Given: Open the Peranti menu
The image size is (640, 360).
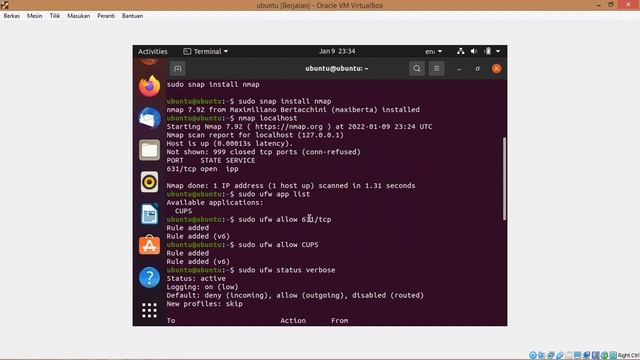Looking at the screenshot, I should (x=106, y=16).
